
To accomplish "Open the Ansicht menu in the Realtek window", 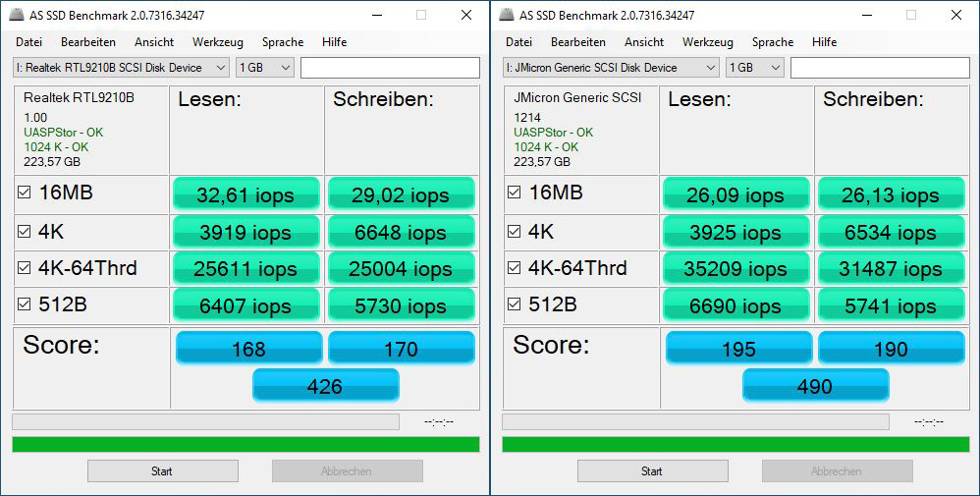I will tap(154, 42).
